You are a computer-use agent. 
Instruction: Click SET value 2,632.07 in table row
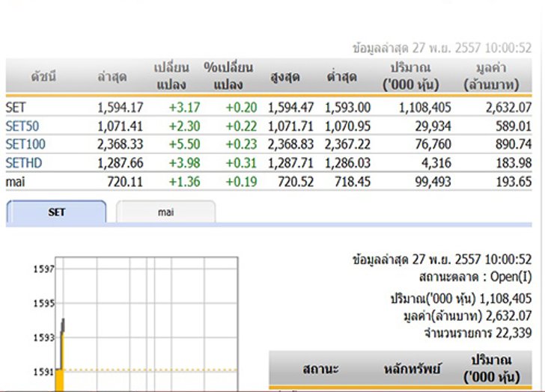click(x=509, y=107)
